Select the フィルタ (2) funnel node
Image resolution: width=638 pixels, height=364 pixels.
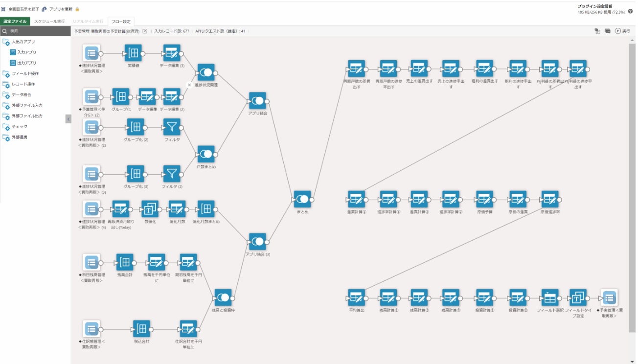[171, 174]
